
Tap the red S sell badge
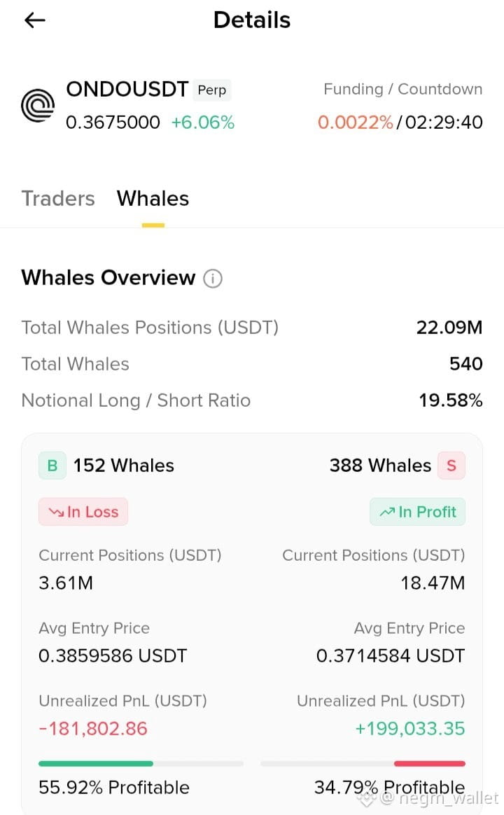(x=451, y=465)
